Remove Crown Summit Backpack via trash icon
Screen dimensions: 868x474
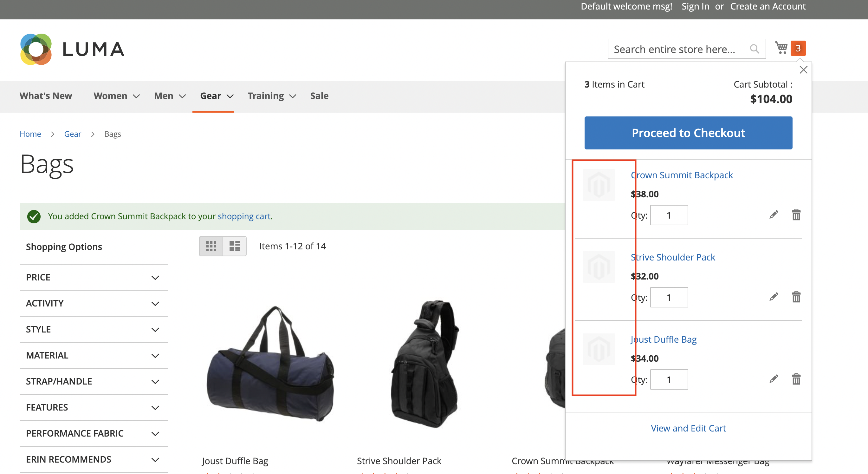pyautogui.click(x=796, y=215)
